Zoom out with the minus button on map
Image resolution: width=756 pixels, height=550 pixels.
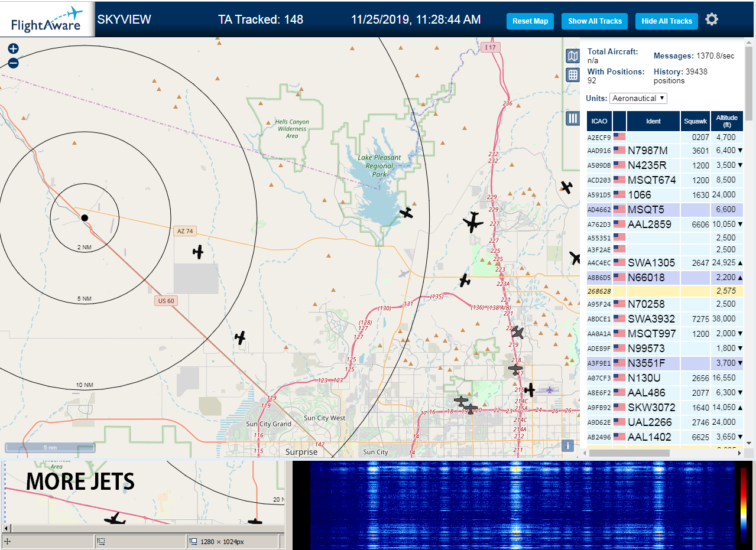pyautogui.click(x=13, y=63)
